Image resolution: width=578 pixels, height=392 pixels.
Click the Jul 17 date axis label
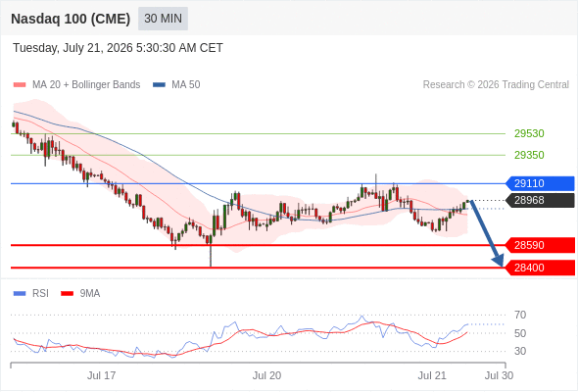(101, 375)
